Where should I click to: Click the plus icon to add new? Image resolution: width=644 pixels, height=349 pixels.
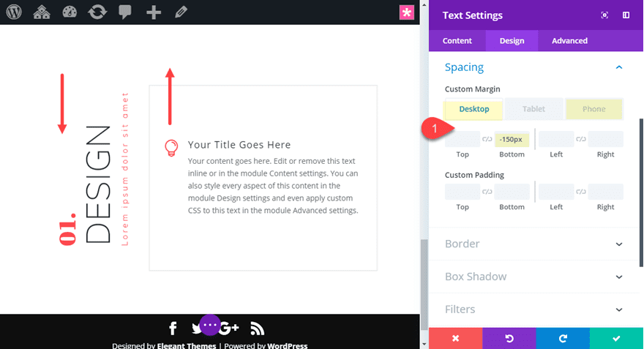[154, 12]
